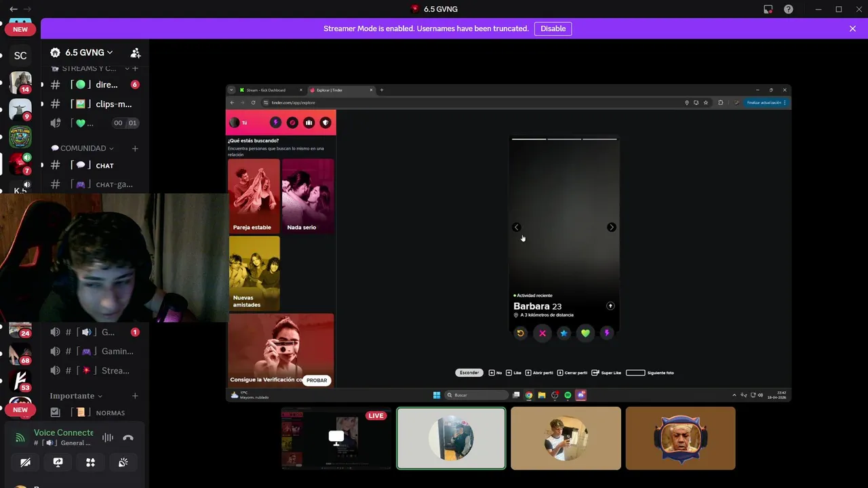Click the Esconder shortcuts button

point(469,373)
